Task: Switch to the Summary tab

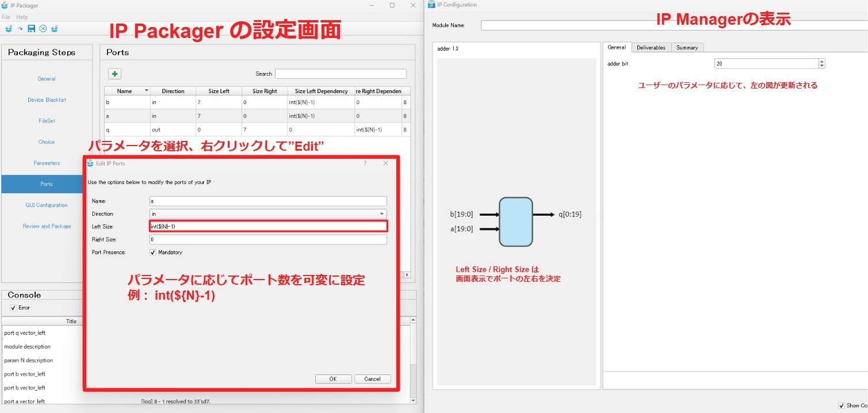Action: click(687, 48)
